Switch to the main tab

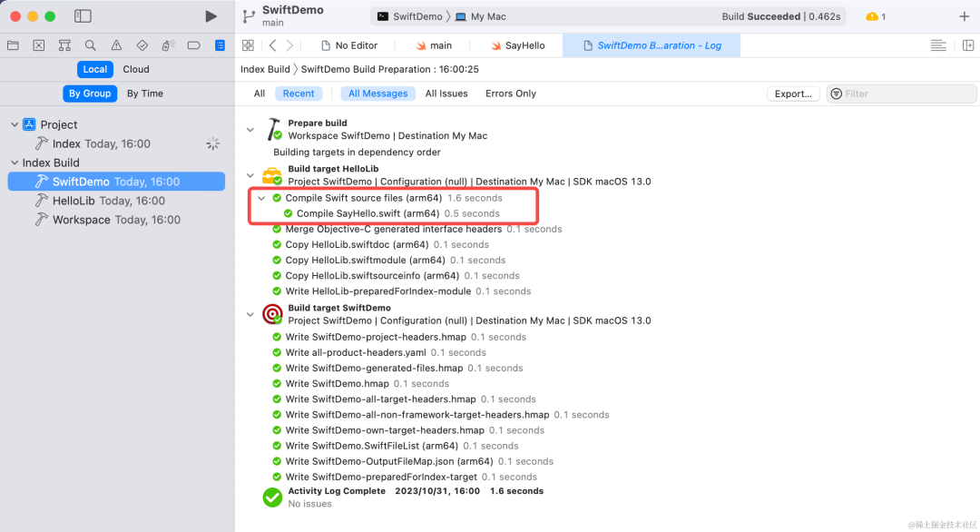[434, 45]
